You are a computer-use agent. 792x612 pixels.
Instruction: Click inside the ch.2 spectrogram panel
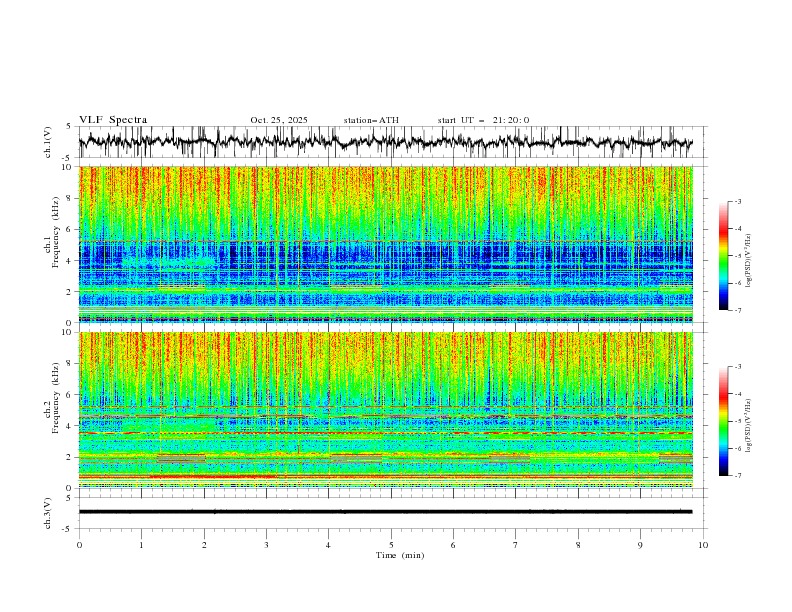coord(385,410)
